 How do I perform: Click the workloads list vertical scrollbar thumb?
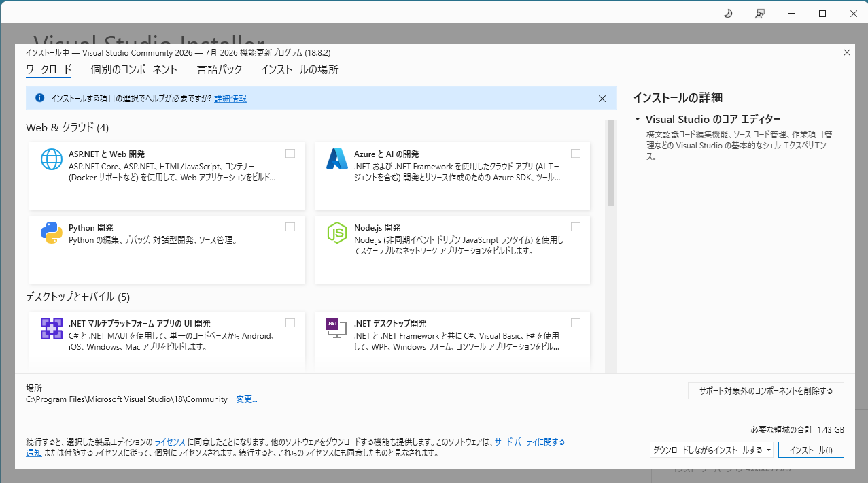610,163
